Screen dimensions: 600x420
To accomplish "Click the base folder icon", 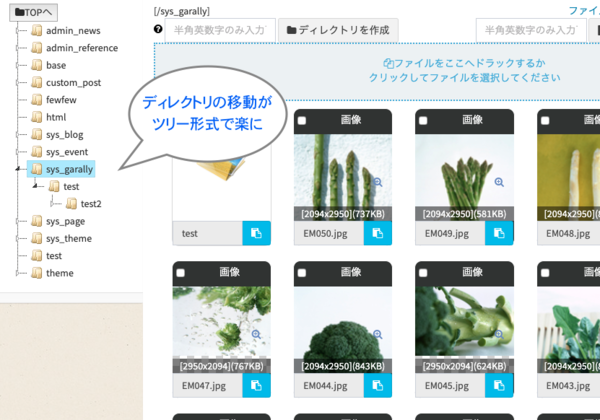I will click(36, 65).
